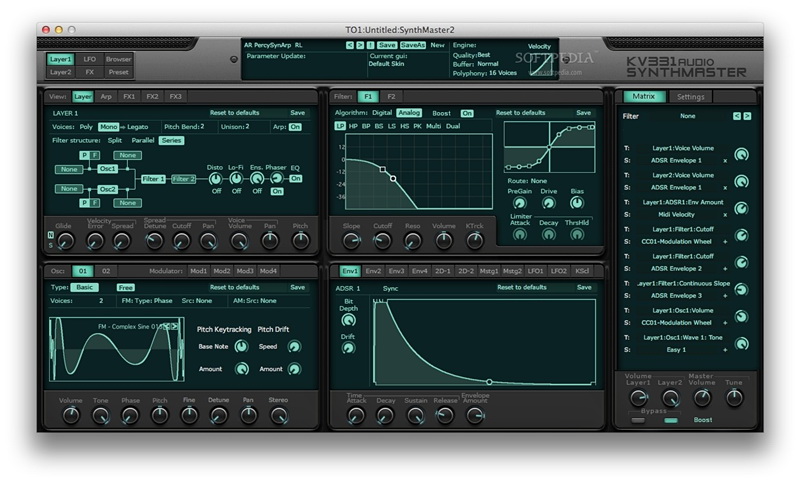Select the Filter 2 routing block
Image resolution: width=800 pixels, height=483 pixels.
pyautogui.click(x=183, y=179)
